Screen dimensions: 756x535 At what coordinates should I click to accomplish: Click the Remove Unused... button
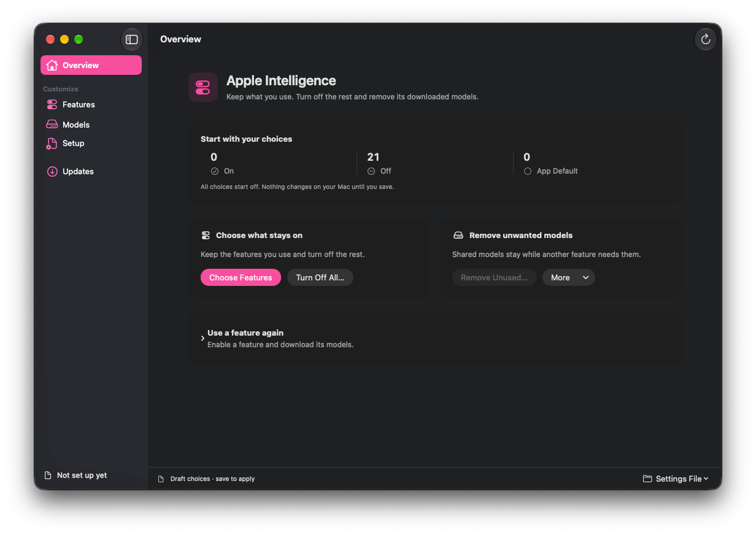click(494, 277)
